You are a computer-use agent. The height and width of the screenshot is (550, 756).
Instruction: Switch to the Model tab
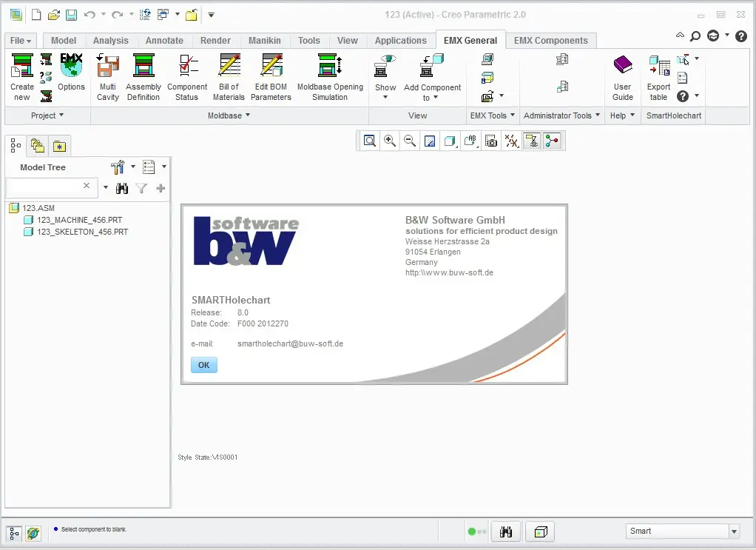(64, 41)
